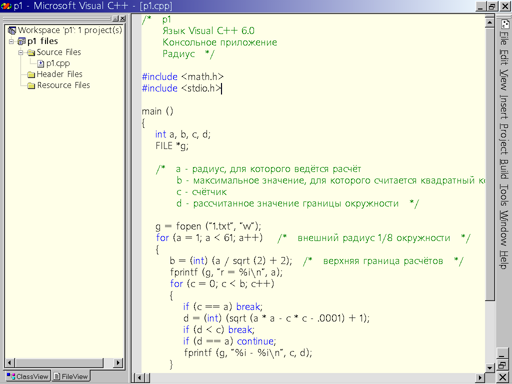Click the editor horizontal scrollbar left arrow

(x=139, y=378)
